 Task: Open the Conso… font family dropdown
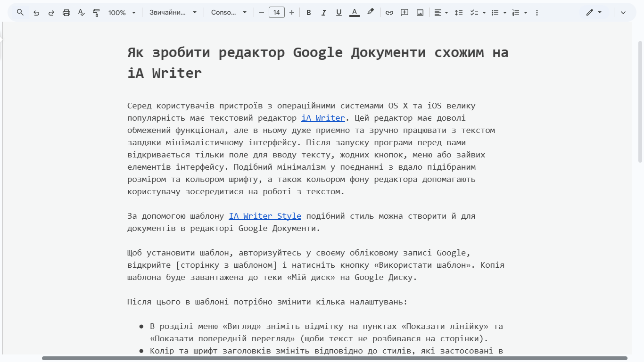pos(229,13)
